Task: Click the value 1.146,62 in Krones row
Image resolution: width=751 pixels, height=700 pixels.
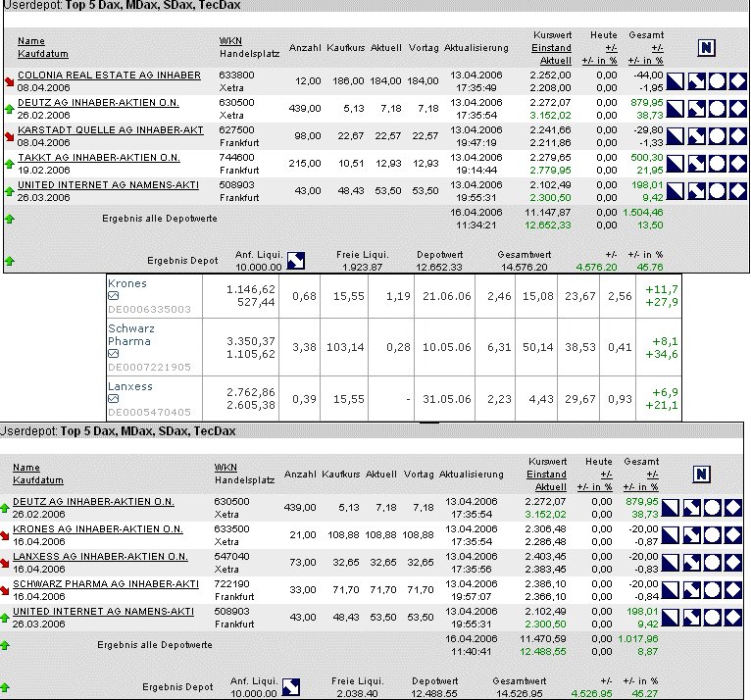Action: pos(250,289)
